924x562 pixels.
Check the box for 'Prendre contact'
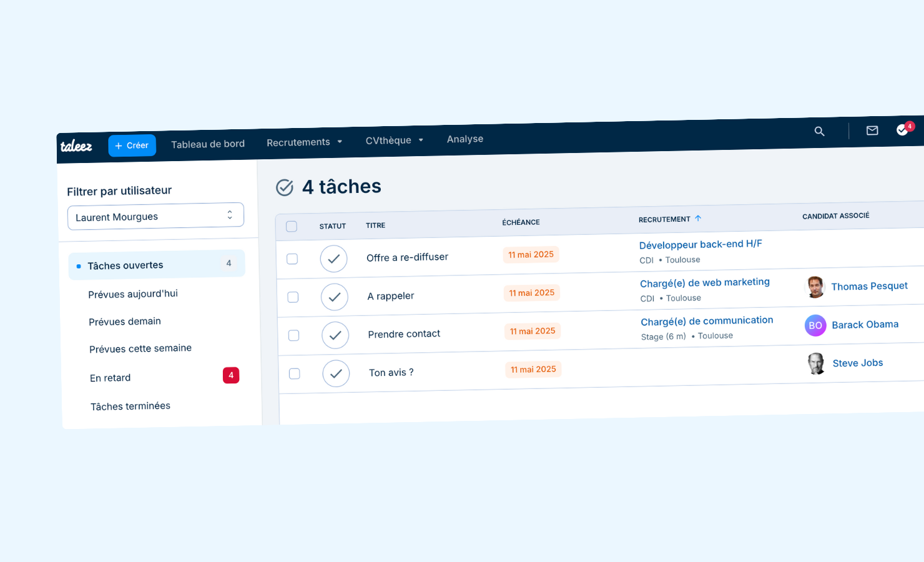(293, 335)
